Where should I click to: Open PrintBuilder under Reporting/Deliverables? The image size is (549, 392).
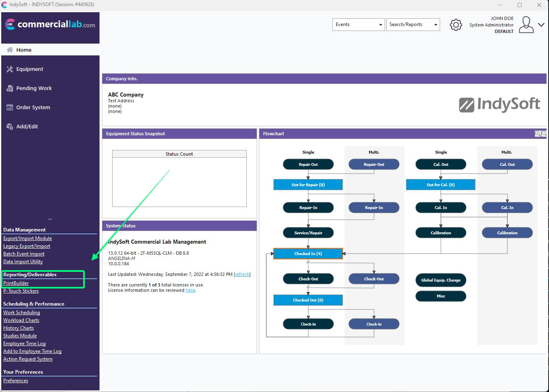tap(16, 283)
